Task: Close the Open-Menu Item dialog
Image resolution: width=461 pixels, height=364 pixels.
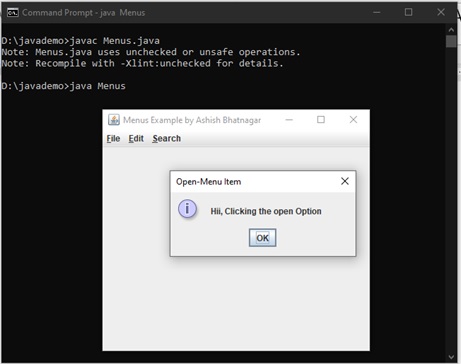Action: click(345, 181)
